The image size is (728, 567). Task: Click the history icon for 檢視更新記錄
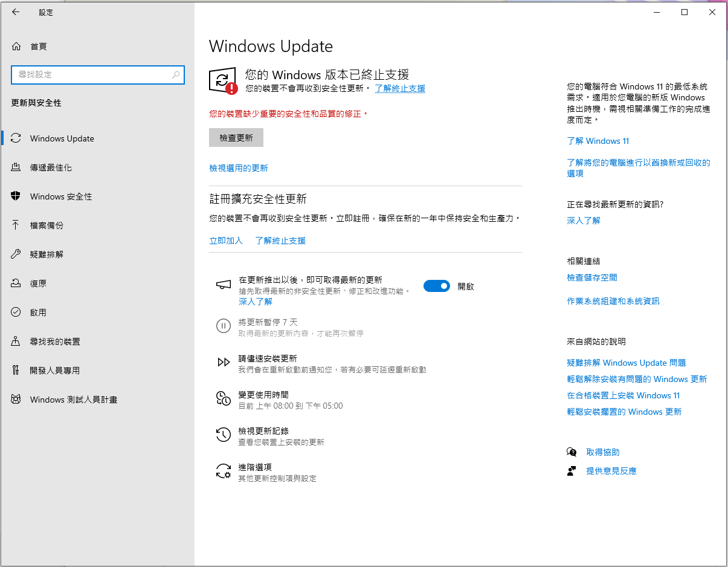click(224, 435)
